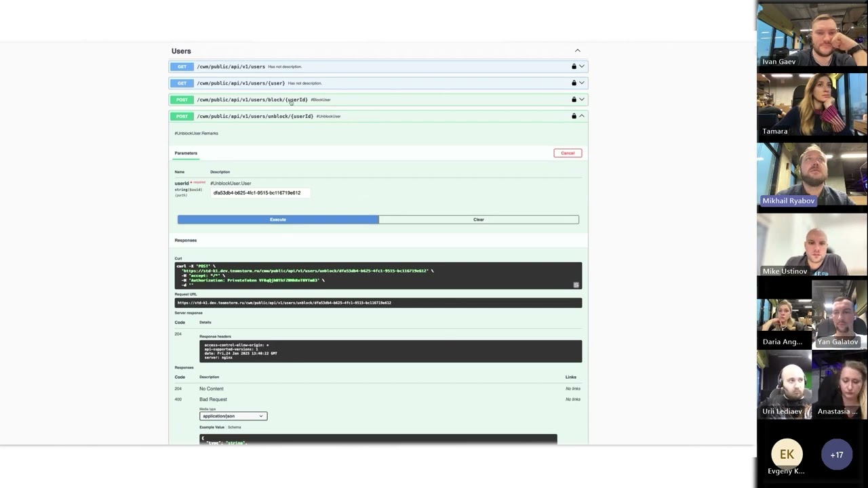Click POST badge of users/unblock endpoint
Image resolution: width=868 pixels, height=488 pixels.
point(182,116)
